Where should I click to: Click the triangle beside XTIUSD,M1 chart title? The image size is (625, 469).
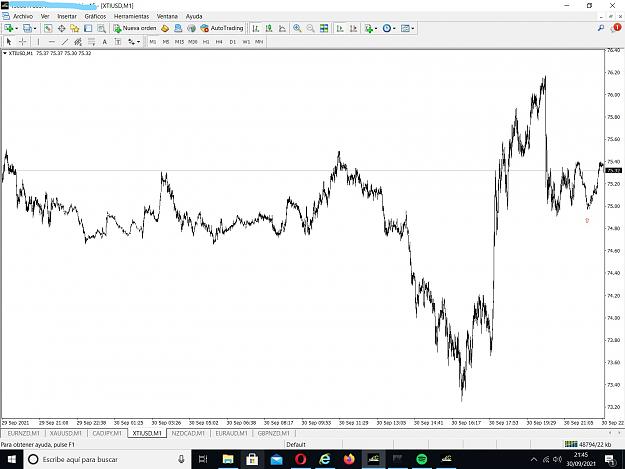tap(5, 53)
